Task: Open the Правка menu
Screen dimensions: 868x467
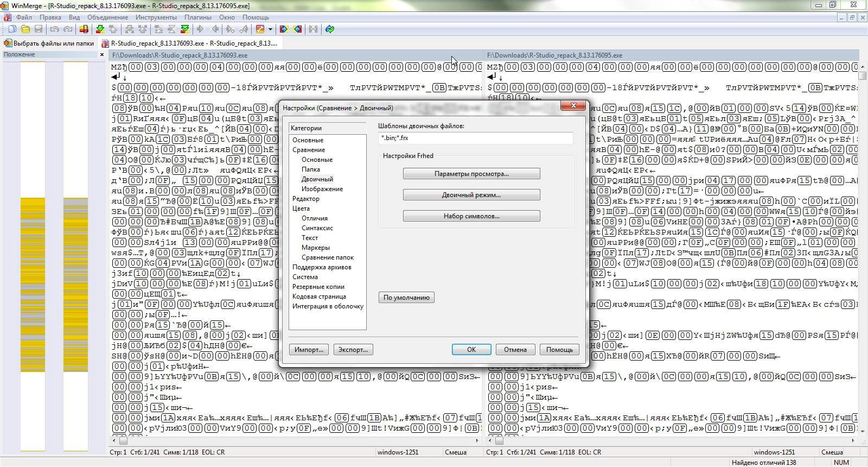Action: (x=50, y=17)
